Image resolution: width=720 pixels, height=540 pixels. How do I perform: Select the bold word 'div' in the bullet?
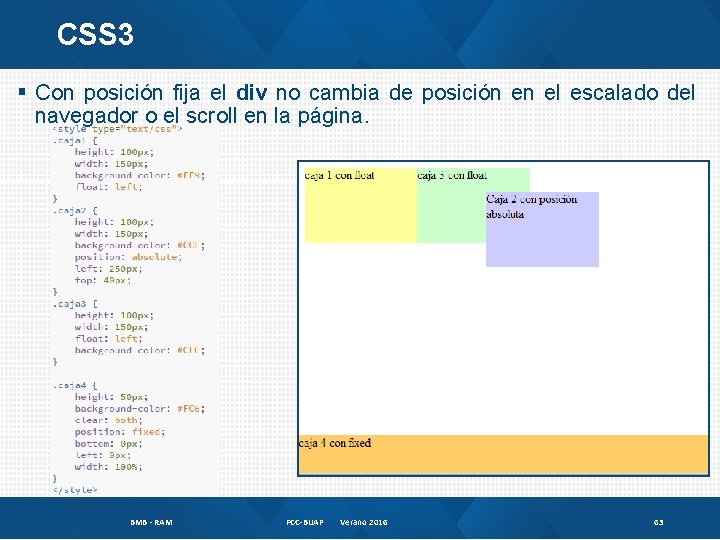coord(251,92)
